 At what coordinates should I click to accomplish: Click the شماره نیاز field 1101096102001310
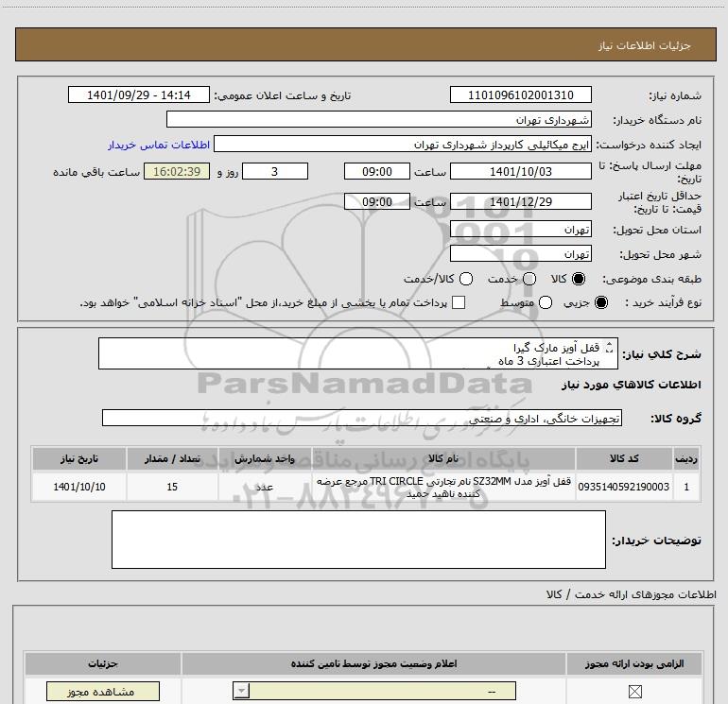click(x=520, y=94)
